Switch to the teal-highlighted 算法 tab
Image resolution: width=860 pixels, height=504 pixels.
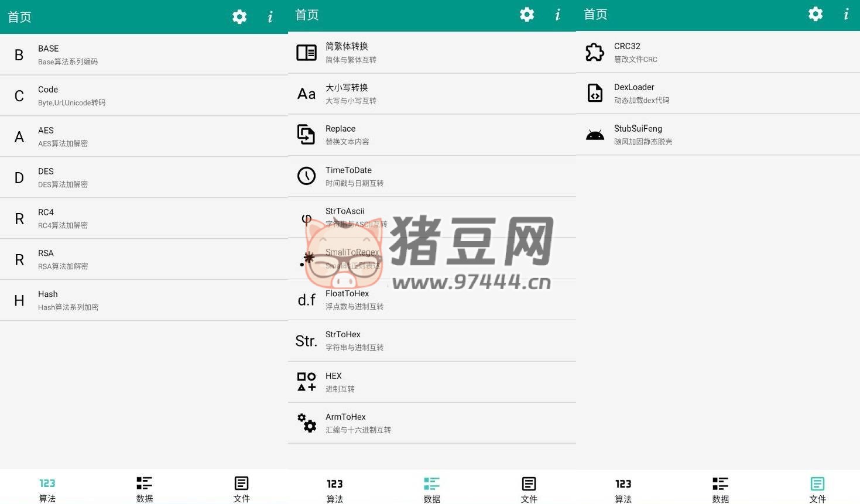(x=47, y=489)
